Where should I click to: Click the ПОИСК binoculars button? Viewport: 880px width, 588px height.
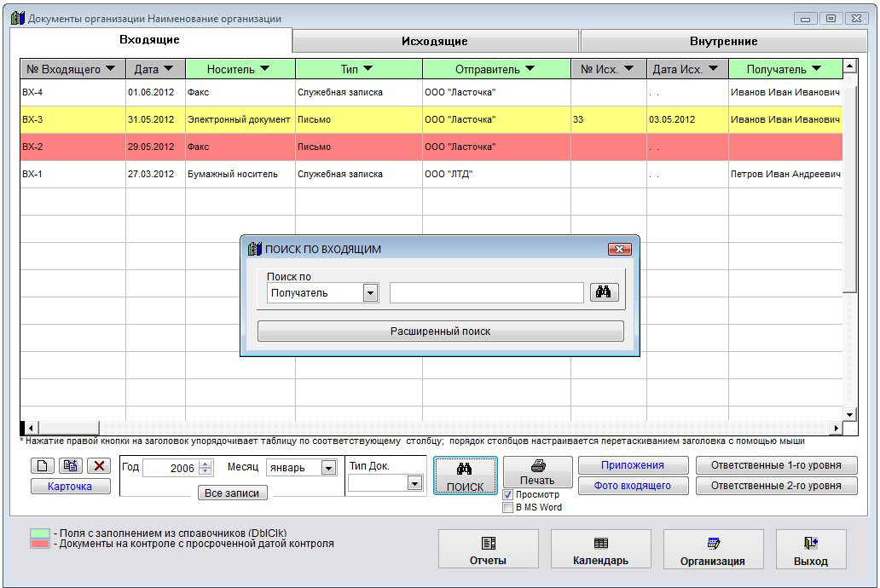coord(466,476)
